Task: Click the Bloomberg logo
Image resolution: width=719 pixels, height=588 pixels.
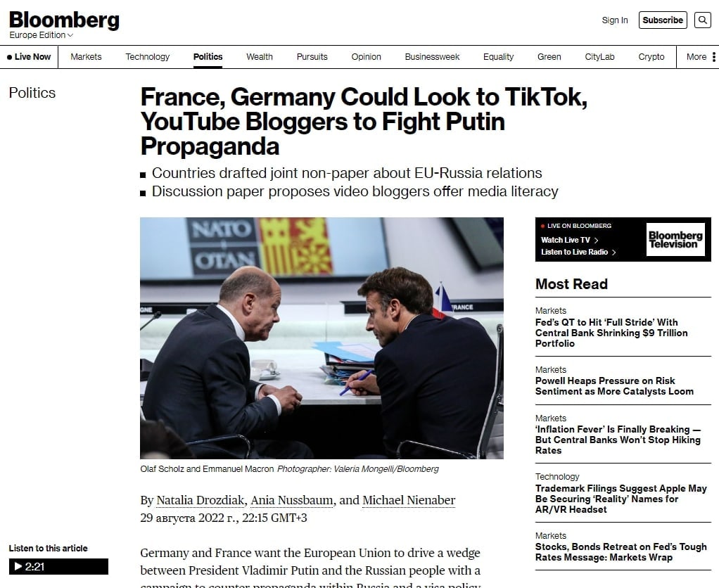Action: [64, 20]
